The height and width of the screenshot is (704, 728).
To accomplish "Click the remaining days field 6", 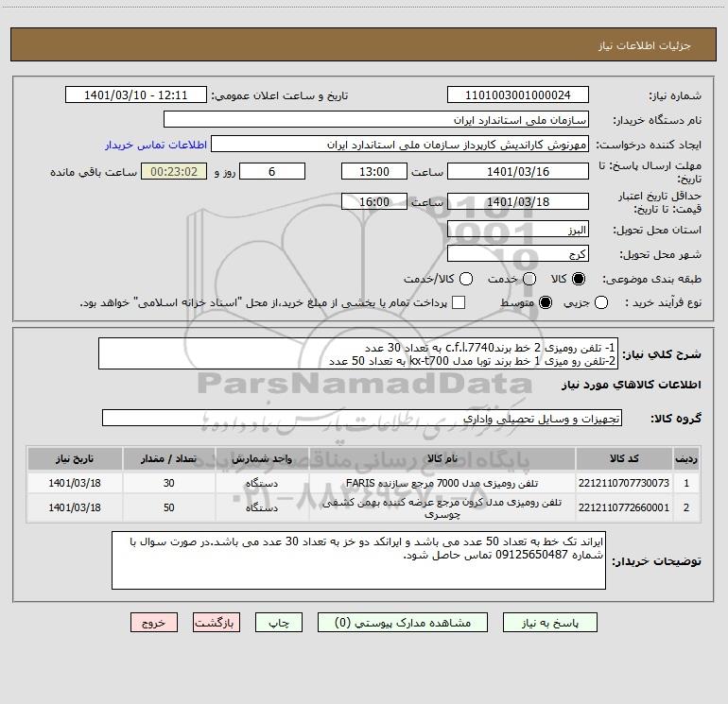I will [272, 171].
